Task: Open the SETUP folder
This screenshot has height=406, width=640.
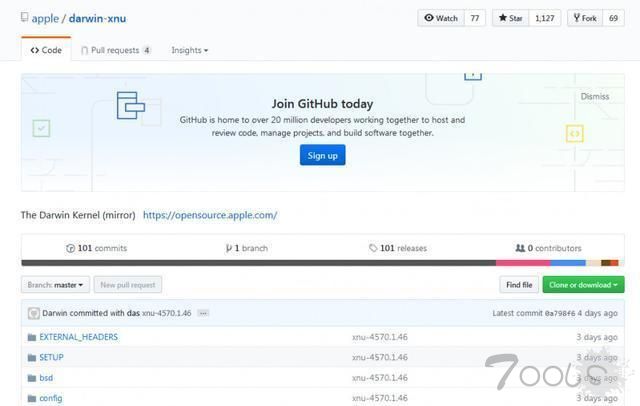Action: click(x=51, y=357)
